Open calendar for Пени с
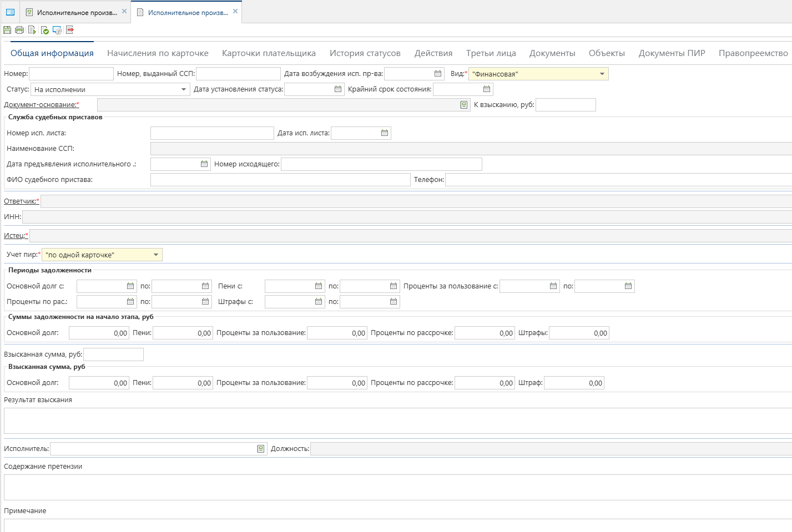 click(319, 286)
